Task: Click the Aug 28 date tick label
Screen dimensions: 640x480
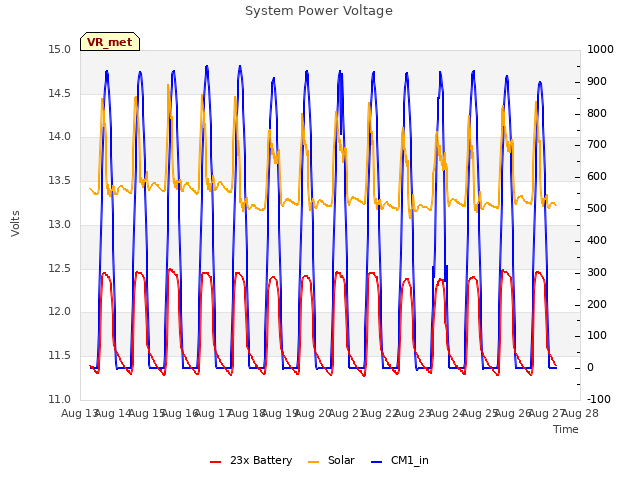Action: click(x=580, y=413)
